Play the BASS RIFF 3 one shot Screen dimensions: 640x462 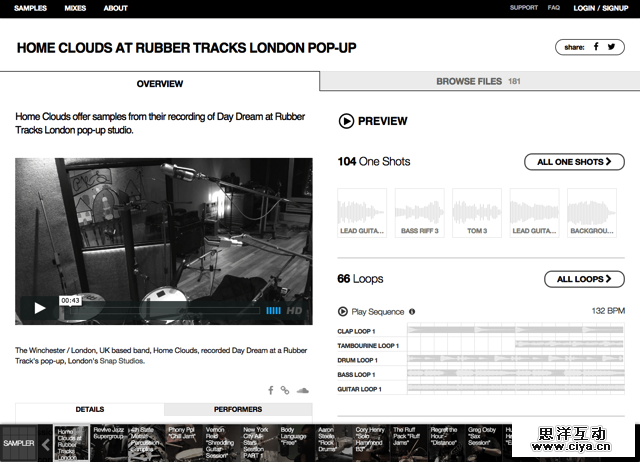(420, 213)
